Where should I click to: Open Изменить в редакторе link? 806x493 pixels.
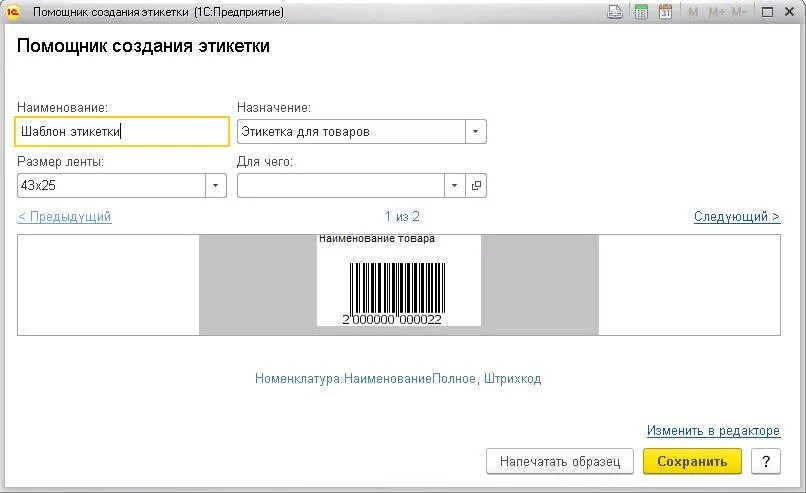[x=713, y=430]
